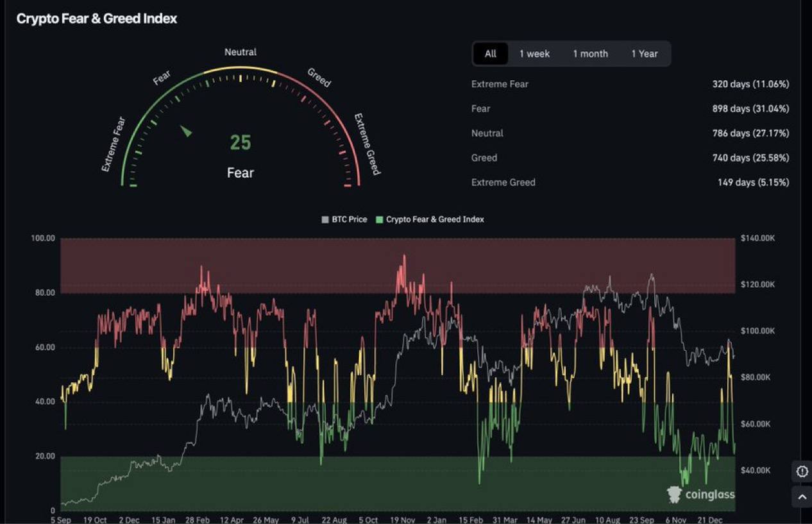The width and height of the screenshot is (812, 524).
Task: Click the coinglass bull logo watermark
Action: [674, 494]
